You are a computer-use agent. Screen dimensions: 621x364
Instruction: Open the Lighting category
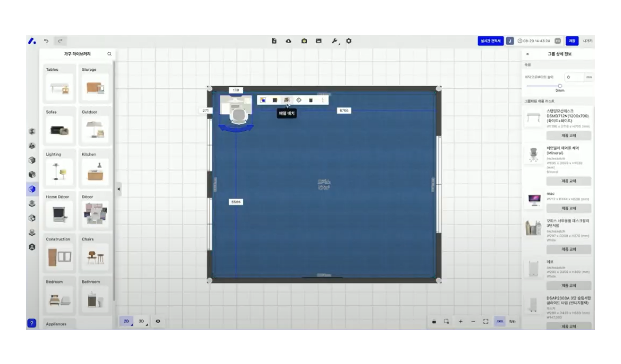60,168
